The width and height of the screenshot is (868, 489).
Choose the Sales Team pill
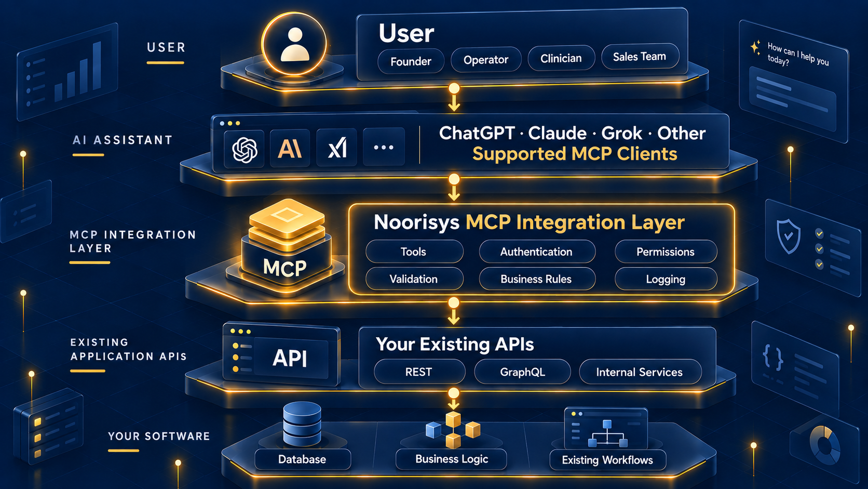(x=640, y=56)
